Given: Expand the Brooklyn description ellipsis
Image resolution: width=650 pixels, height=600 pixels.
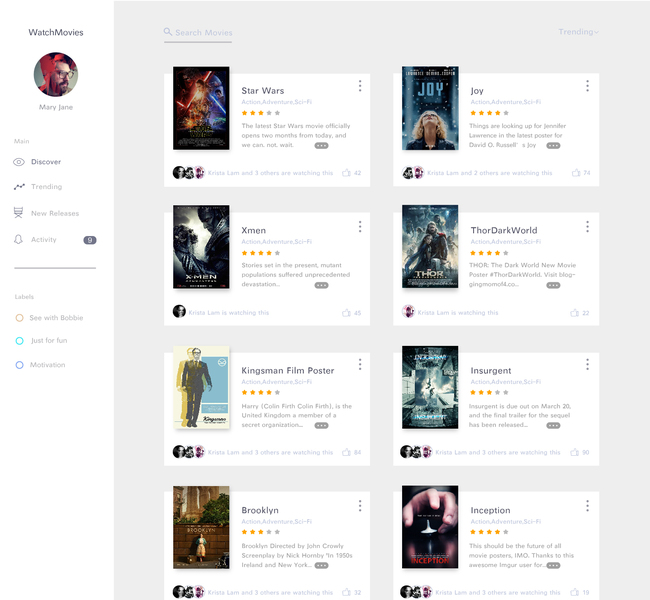Looking at the screenshot, I should coord(321,565).
